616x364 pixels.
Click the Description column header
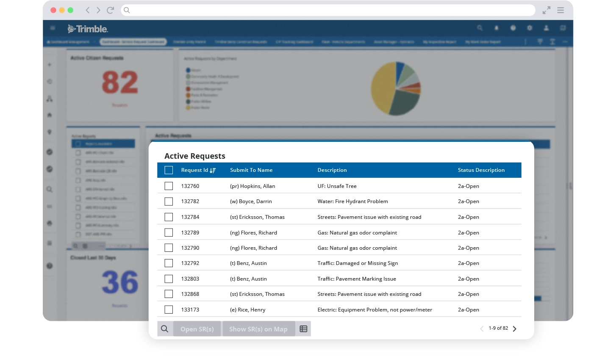332,170
